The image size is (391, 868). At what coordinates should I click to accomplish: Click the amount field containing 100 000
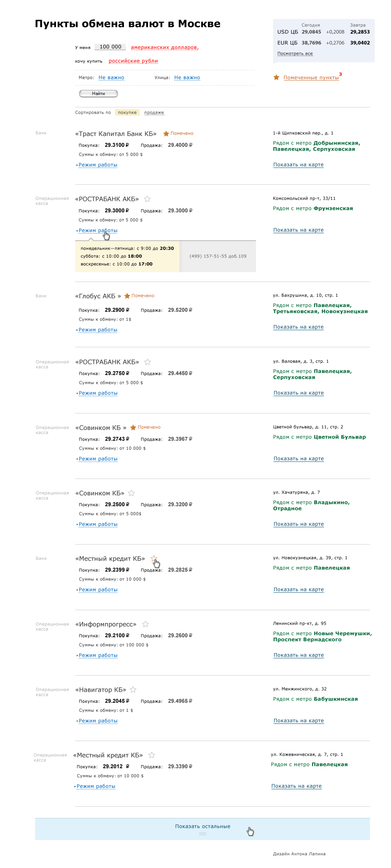coord(110,47)
